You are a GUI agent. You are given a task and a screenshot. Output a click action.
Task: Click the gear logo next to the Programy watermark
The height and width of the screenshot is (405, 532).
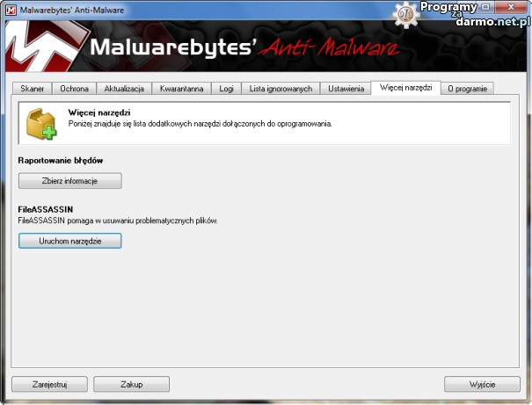point(404,12)
